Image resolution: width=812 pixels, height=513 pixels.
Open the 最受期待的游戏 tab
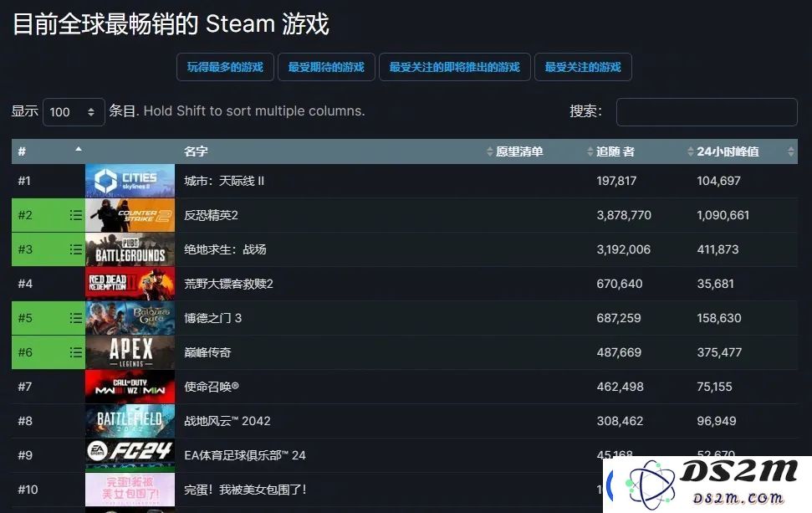pyautogui.click(x=326, y=67)
